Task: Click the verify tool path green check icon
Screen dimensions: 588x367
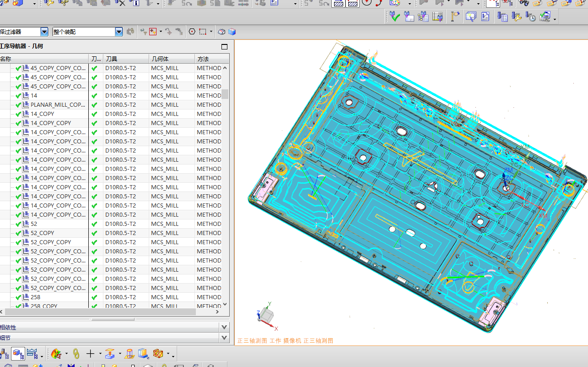Action: coord(394,17)
